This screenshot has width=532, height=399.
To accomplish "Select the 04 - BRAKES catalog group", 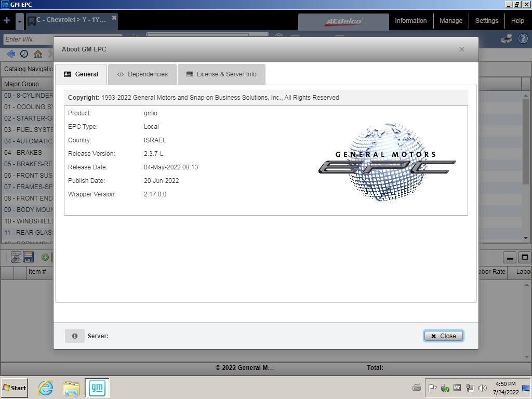I will [24, 152].
